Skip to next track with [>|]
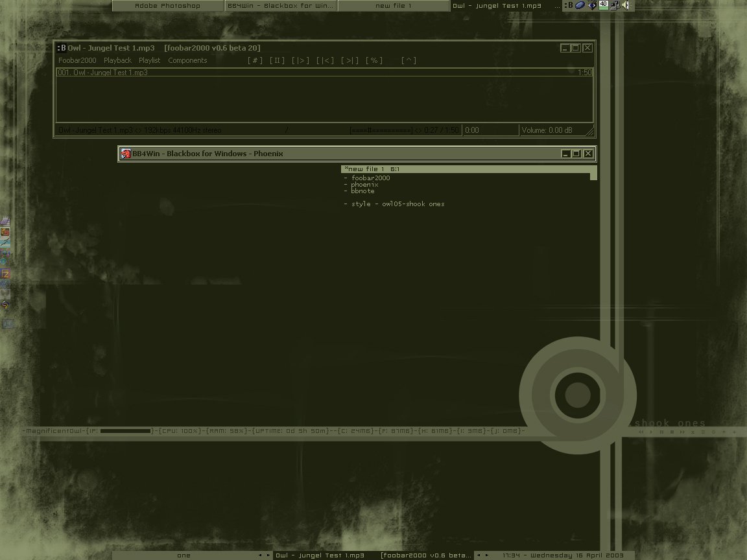Image resolution: width=747 pixels, height=560 pixels. click(x=350, y=60)
